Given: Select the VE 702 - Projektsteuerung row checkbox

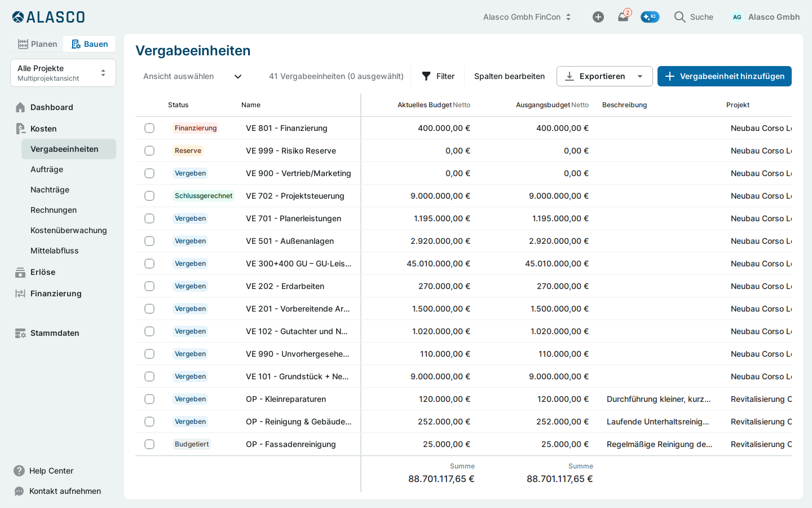Looking at the screenshot, I should click(149, 196).
